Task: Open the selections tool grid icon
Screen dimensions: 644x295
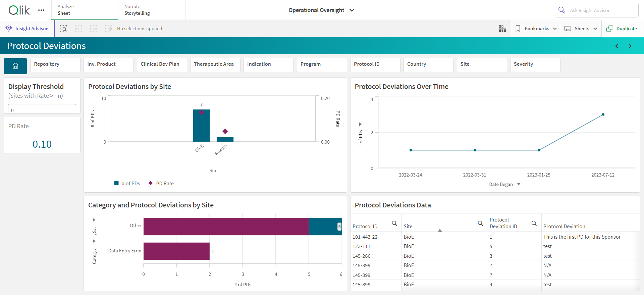Action: pyautogui.click(x=502, y=29)
